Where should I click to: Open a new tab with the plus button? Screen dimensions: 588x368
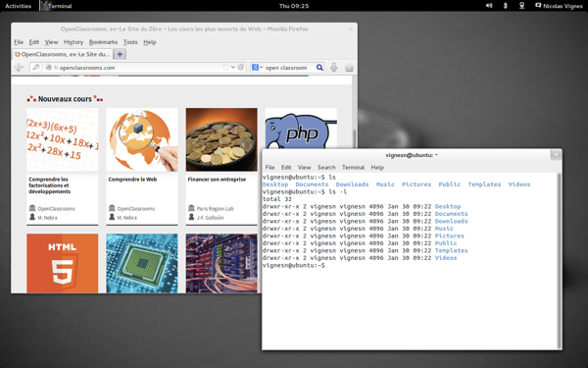point(120,54)
